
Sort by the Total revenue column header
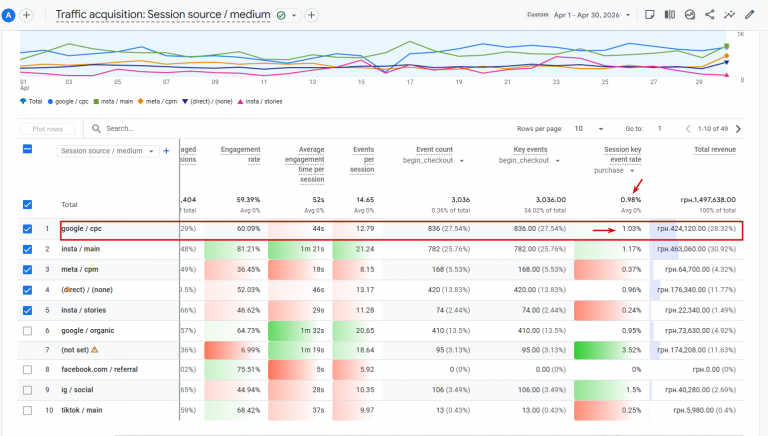715,149
